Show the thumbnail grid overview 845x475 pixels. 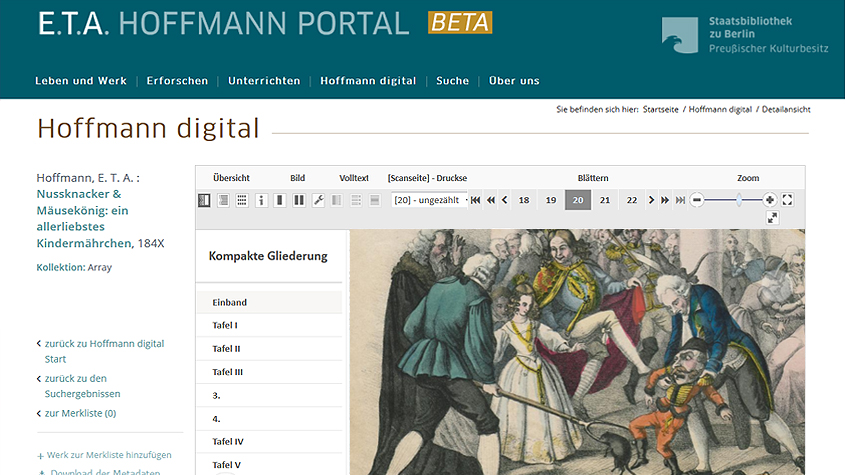click(242, 200)
